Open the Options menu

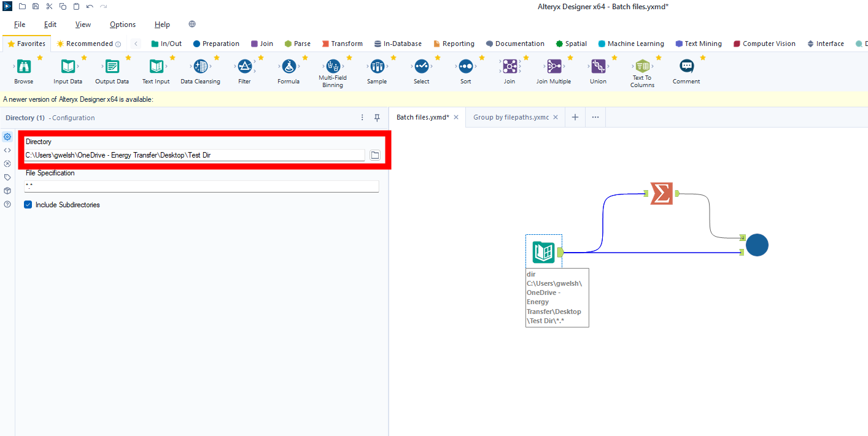(x=122, y=25)
